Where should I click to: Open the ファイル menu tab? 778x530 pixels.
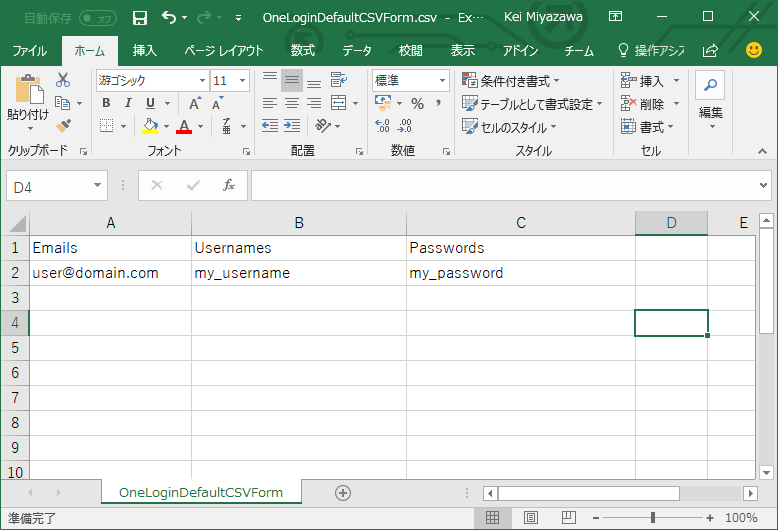coord(29,51)
